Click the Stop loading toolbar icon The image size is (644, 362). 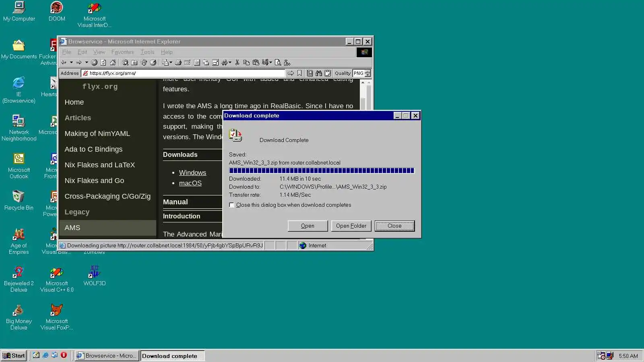coord(94,62)
